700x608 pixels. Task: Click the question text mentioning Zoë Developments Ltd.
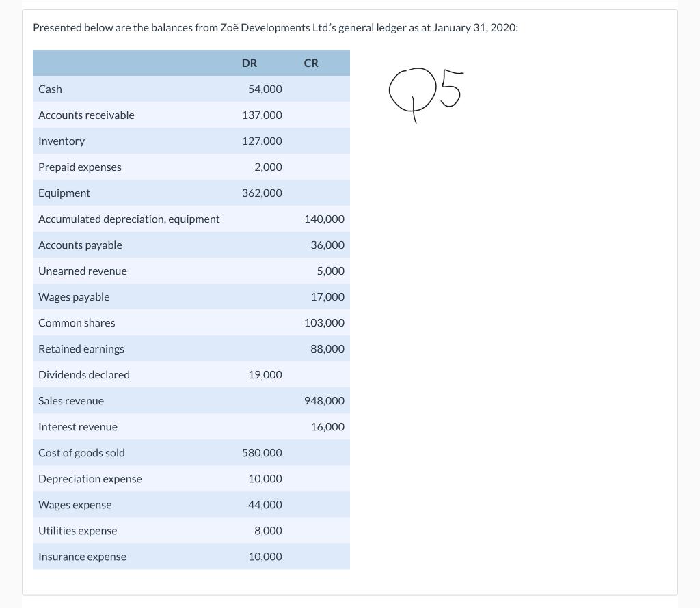(275, 27)
